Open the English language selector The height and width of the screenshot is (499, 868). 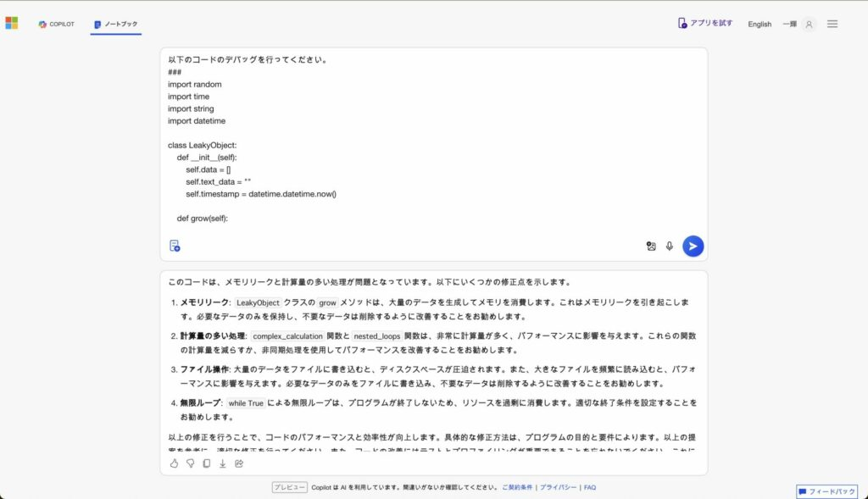(x=759, y=25)
